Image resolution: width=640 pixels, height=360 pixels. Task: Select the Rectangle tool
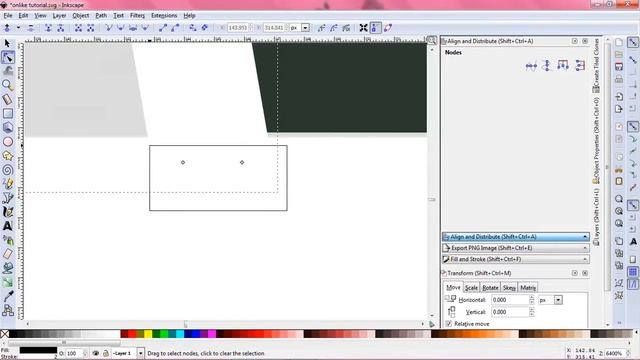click(x=7, y=113)
